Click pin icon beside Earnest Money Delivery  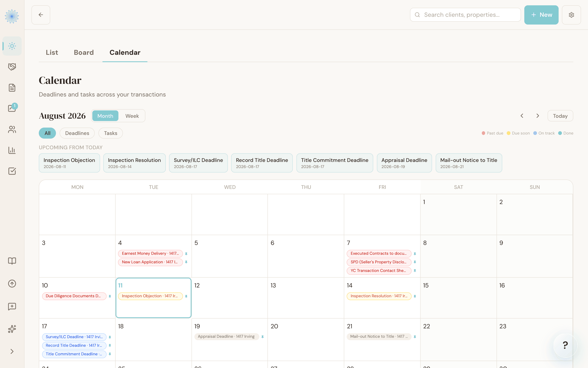pos(186,254)
